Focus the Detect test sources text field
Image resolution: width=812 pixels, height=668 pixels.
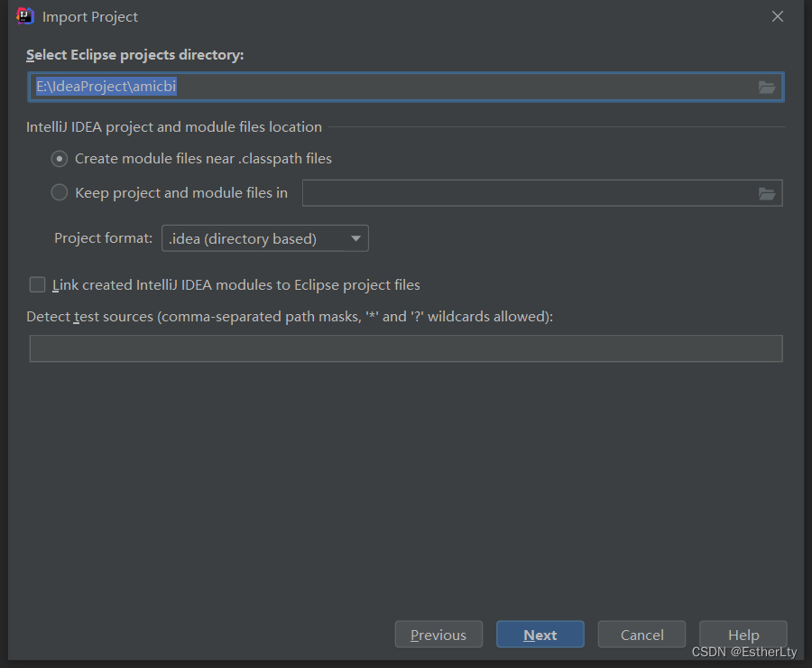click(x=406, y=348)
